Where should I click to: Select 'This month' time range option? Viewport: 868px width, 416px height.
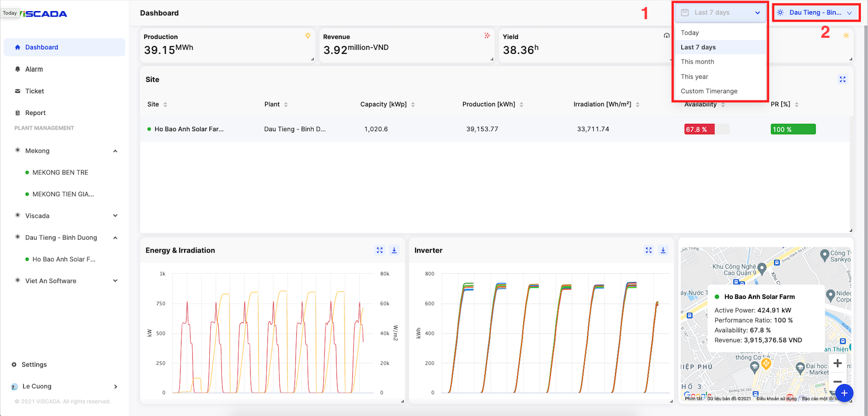click(x=698, y=62)
